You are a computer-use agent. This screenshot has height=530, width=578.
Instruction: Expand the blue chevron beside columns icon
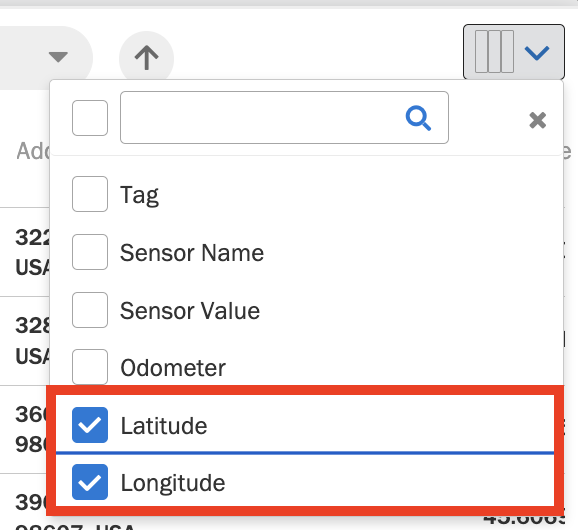[537, 52]
